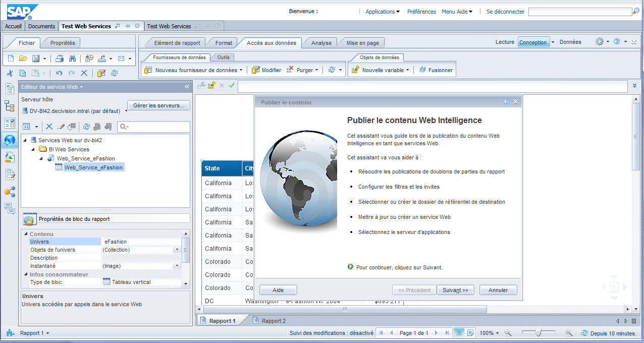Click the Refresh icon in web service editor toolbar
Screen dimensions: 644x343
pos(86,127)
